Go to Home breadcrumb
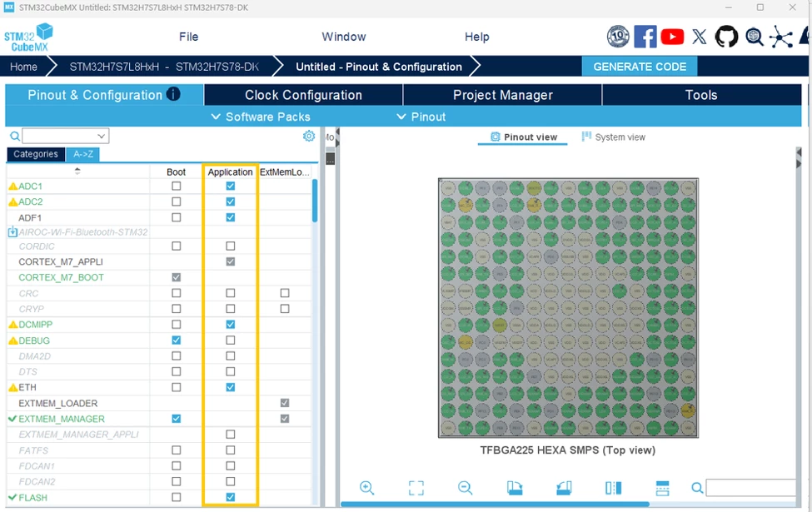The height and width of the screenshot is (512, 812). click(x=23, y=67)
